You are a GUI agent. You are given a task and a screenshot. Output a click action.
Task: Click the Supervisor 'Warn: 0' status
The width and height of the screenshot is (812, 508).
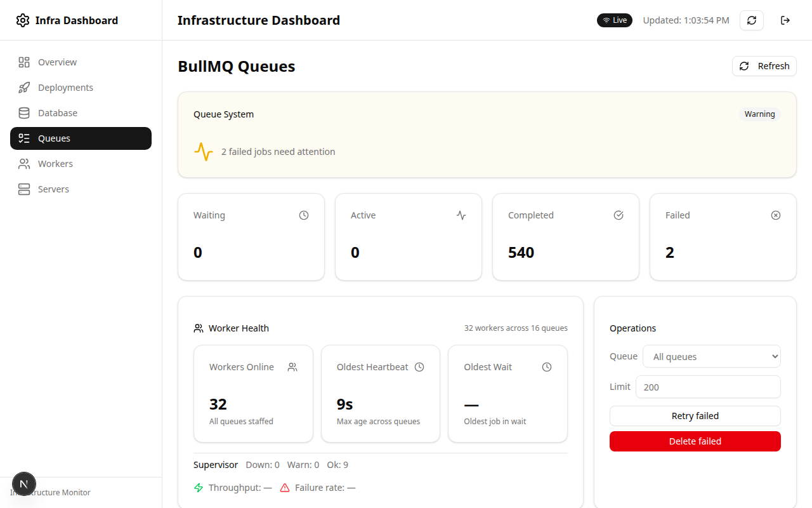click(303, 465)
